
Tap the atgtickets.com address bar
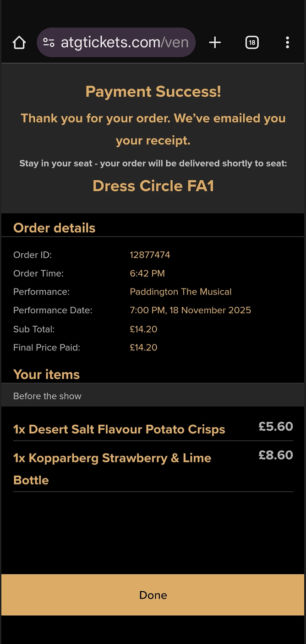click(124, 43)
